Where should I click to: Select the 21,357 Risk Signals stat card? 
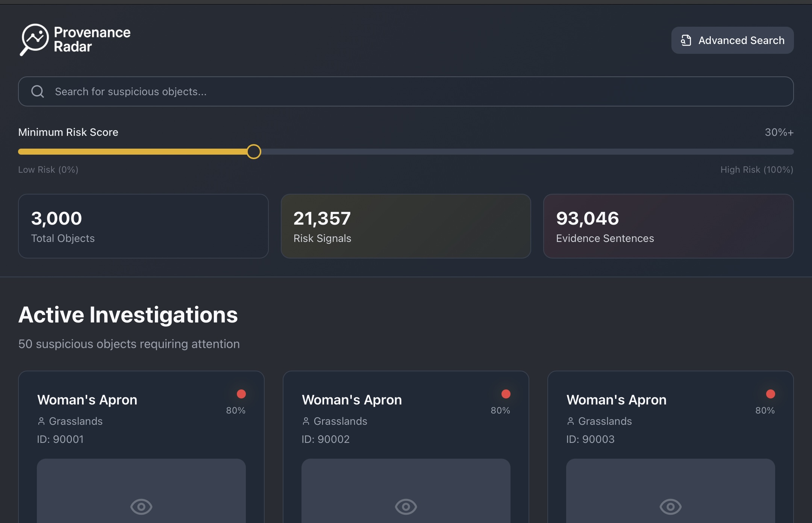(x=406, y=226)
